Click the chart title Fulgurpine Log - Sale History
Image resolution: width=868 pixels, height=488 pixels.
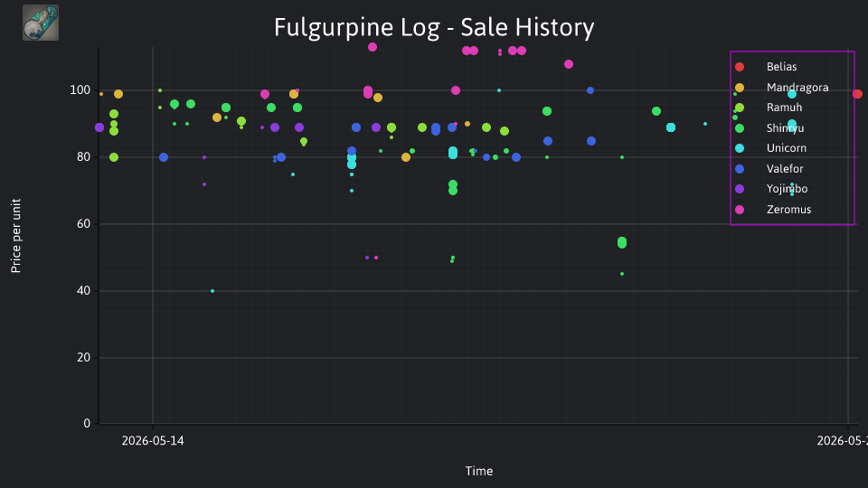[434, 28]
